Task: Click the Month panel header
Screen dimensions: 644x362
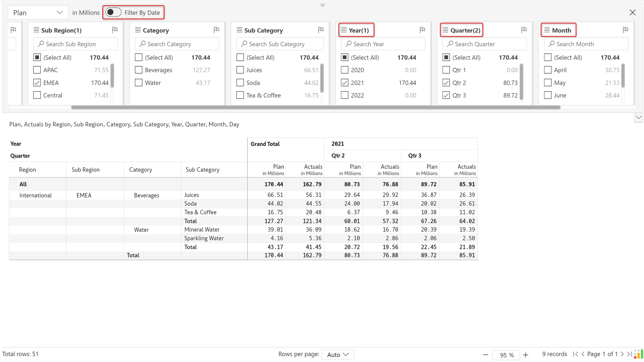Action: [x=561, y=30]
